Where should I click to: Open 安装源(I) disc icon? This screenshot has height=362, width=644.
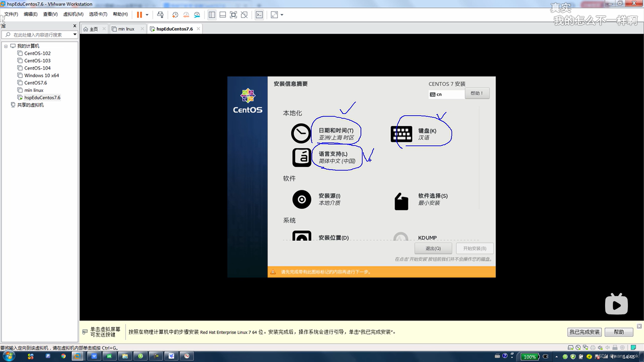click(302, 199)
